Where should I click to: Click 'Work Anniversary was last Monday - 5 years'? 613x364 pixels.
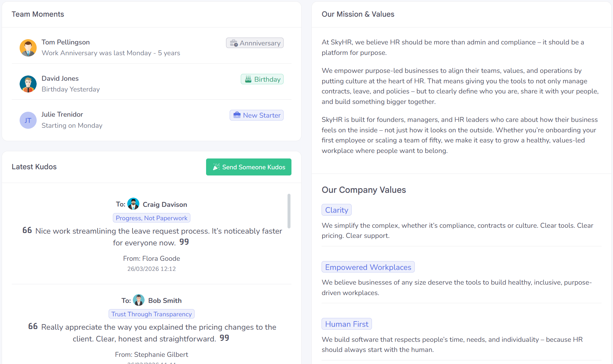111,53
